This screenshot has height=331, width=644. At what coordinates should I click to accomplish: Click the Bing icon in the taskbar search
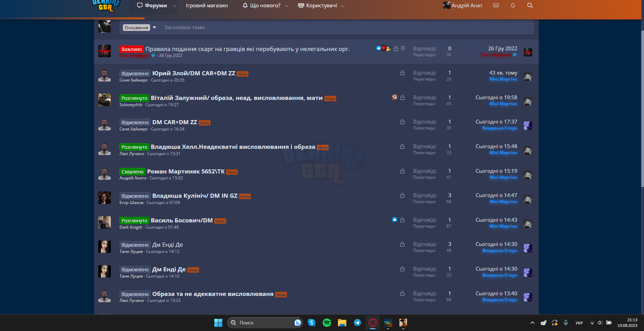coord(297,323)
